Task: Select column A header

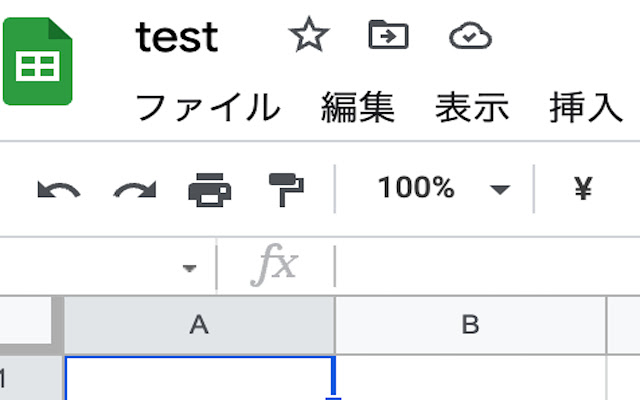Action: click(x=200, y=325)
